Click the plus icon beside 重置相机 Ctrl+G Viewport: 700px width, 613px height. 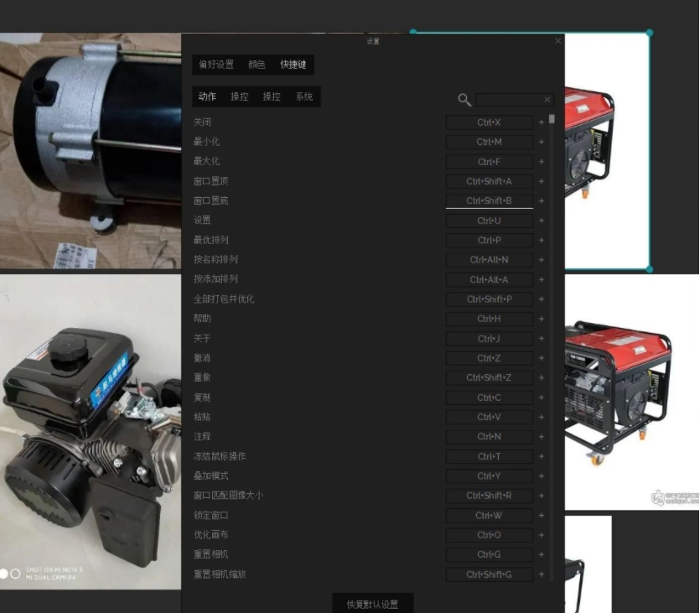click(x=541, y=554)
